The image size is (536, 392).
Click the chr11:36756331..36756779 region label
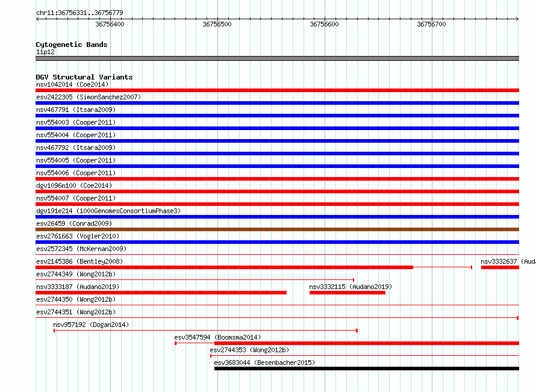tap(79, 13)
